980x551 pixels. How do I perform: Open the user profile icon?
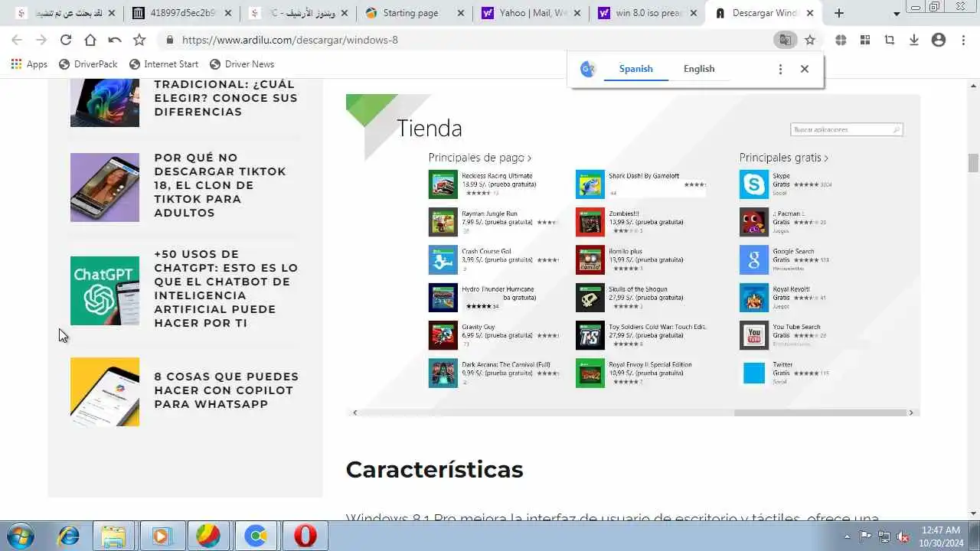coord(939,40)
